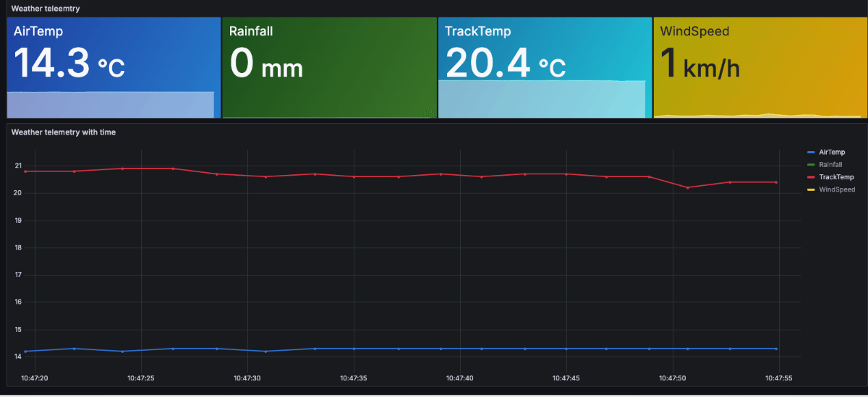868x397 pixels.
Task: Select the TrackTemp stat tile
Action: (545, 67)
